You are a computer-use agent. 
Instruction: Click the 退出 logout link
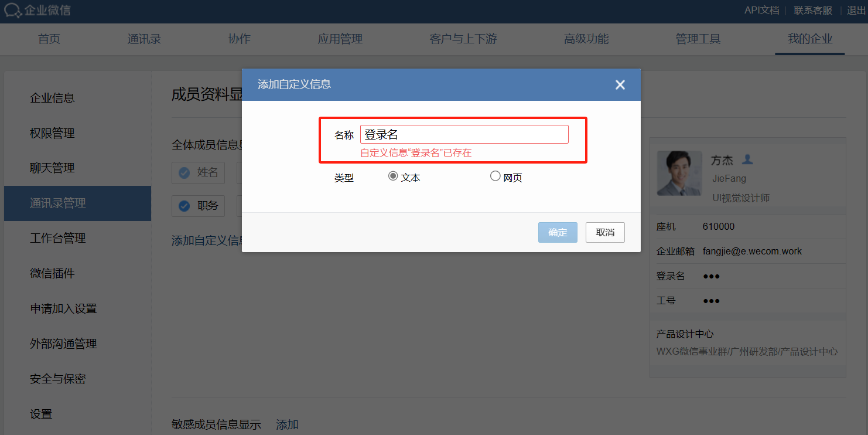point(856,11)
